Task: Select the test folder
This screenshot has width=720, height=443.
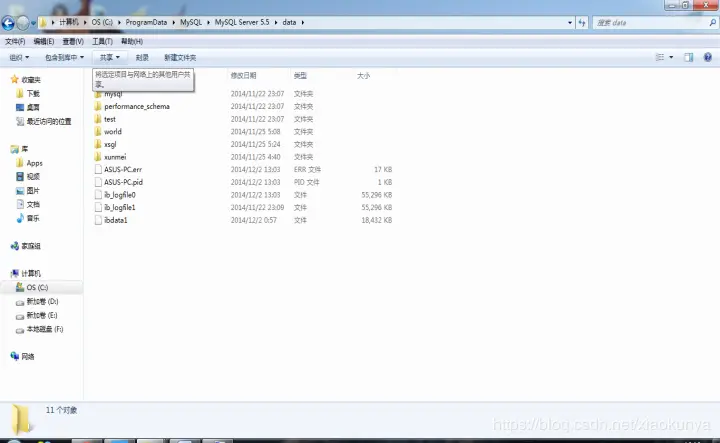Action: (x=110, y=119)
